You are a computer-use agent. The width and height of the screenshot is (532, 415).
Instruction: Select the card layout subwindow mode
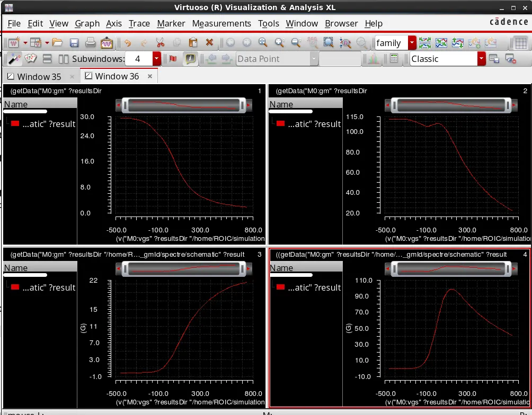31,58
